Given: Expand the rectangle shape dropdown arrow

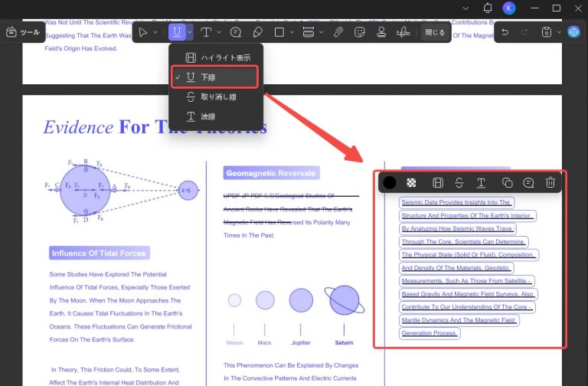Looking at the screenshot, I should point(292,32).
